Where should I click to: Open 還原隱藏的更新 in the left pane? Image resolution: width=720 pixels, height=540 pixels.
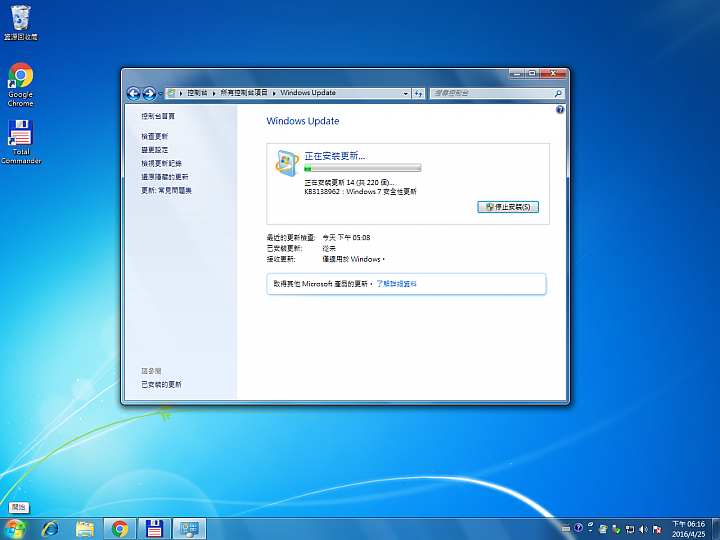(x=164, y=177)
